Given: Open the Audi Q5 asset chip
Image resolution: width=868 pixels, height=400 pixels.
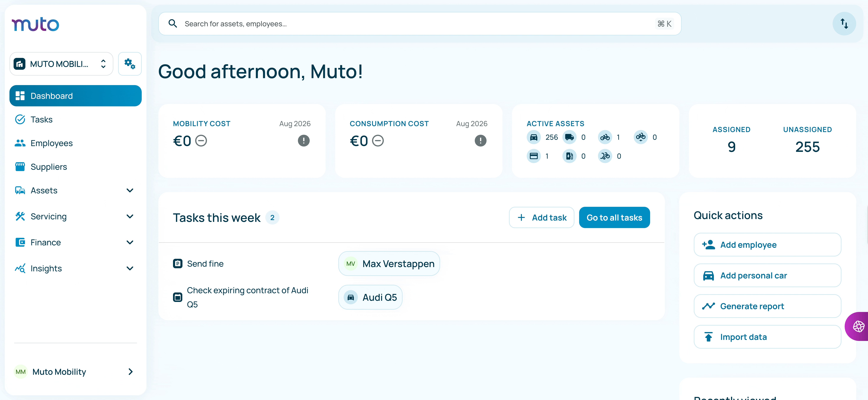Looking at the screenshot, I should 370,297.
